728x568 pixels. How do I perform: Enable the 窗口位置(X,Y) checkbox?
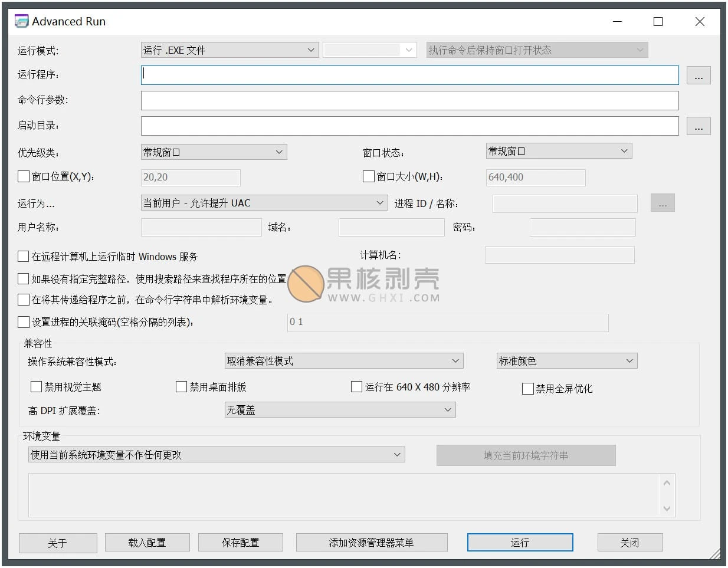point(24,176)
